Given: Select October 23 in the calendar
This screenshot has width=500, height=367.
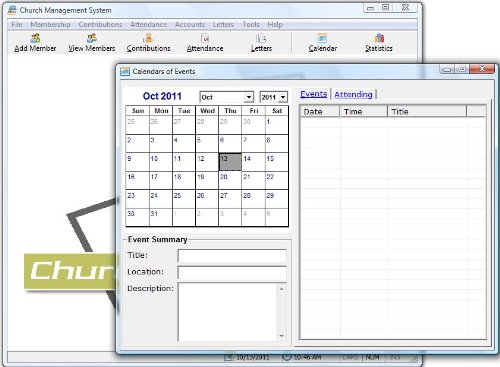Looking at the screenshot, I should click(x=137, y=199).
